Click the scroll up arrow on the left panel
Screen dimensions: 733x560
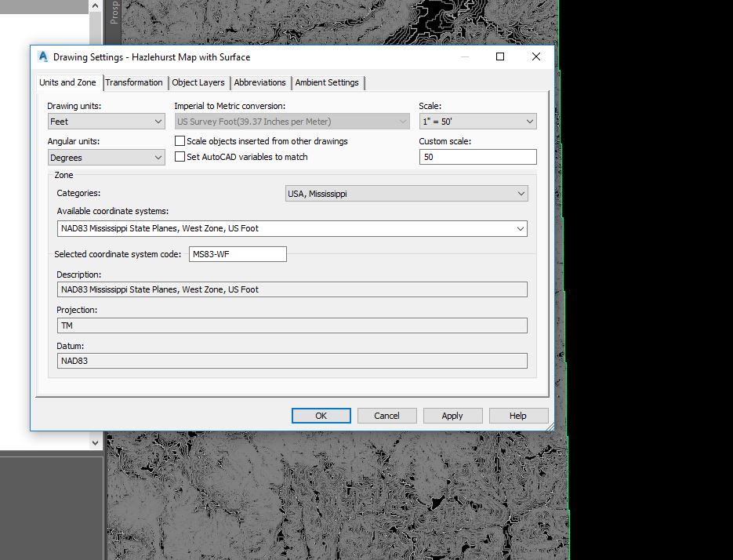point(95,5)
